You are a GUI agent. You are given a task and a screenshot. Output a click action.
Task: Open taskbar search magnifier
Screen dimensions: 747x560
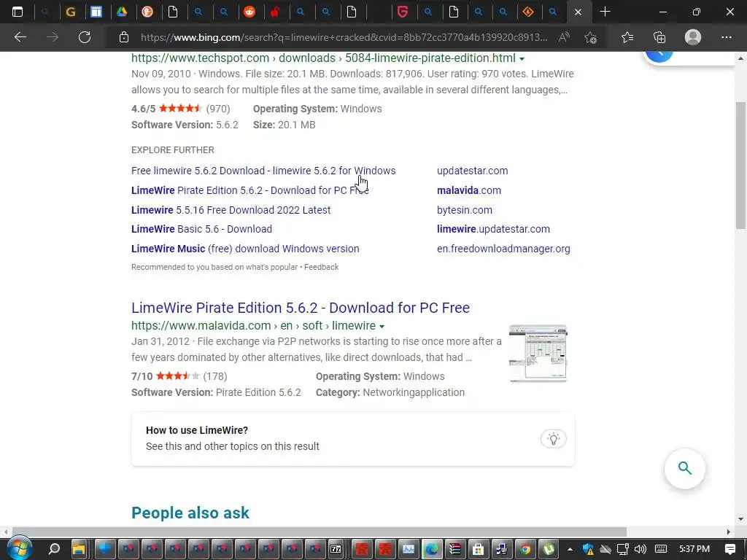54,549
